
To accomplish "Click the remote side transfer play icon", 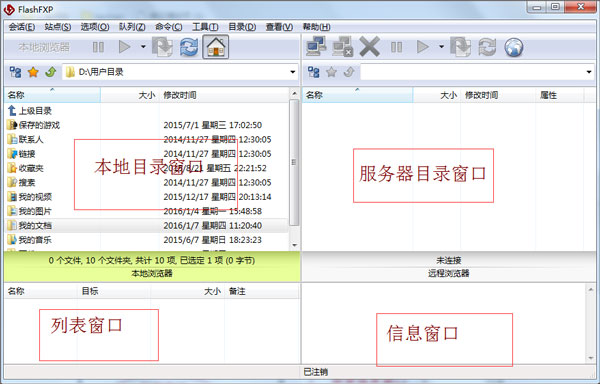I will coord(422,47).
